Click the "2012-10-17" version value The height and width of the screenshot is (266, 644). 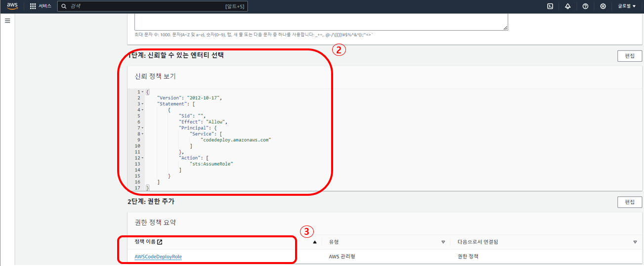coord(204,98)
